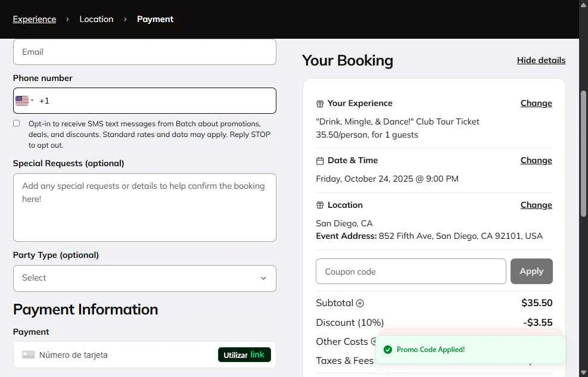Click the green checkmark in Promo Code Applied toast
The image size is (588, 377).
(388, 350)
